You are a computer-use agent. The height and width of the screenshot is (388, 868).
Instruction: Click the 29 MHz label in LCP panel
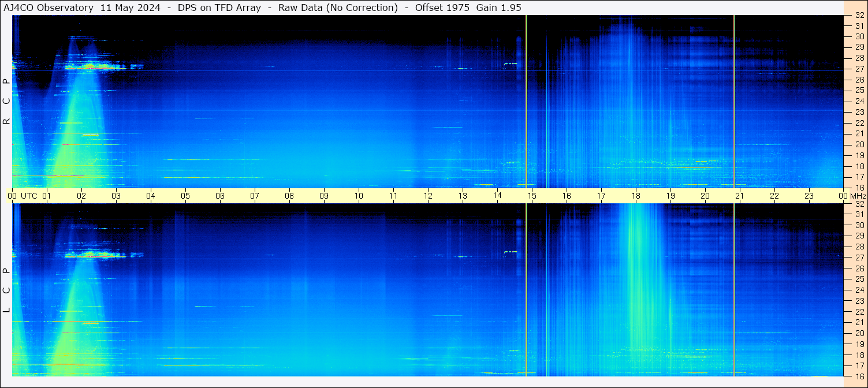[x=859, y=236]
